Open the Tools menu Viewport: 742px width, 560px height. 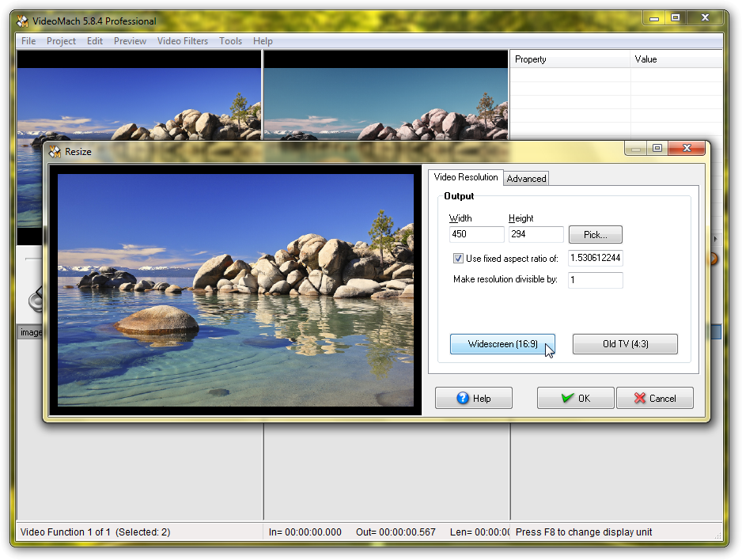click(x=231, y=41)
